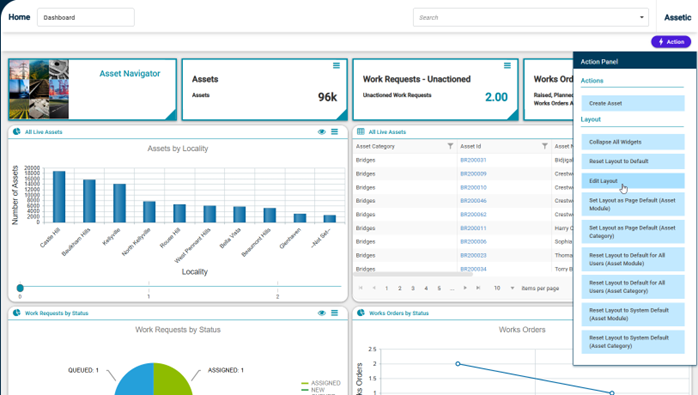
Task: Click the All Live Assets grid table icon
Action: click(361, 132)
